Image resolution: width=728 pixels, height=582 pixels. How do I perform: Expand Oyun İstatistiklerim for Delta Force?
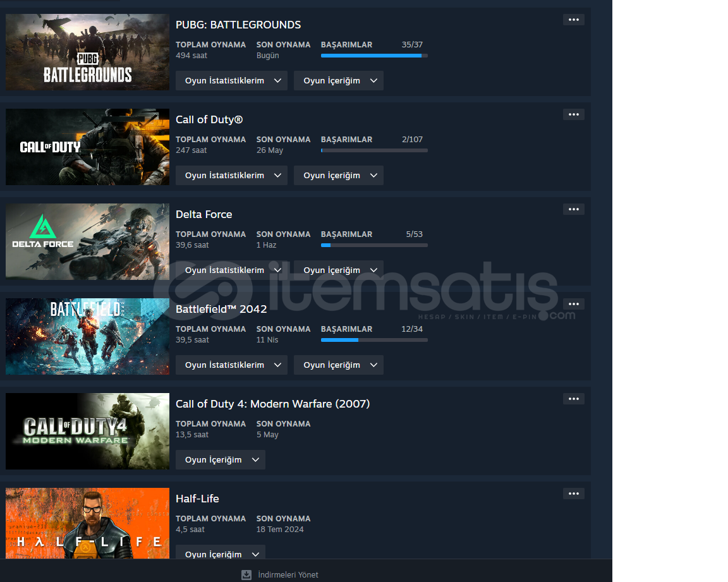point(231,270)
